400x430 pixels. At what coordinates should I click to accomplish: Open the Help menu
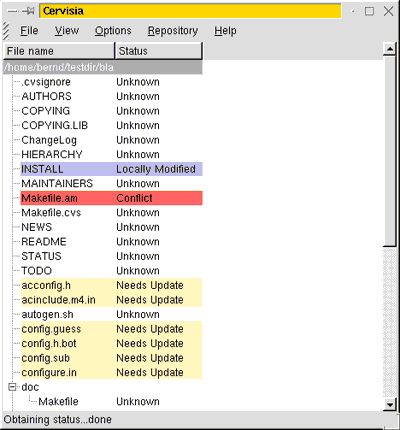(225, 31)
